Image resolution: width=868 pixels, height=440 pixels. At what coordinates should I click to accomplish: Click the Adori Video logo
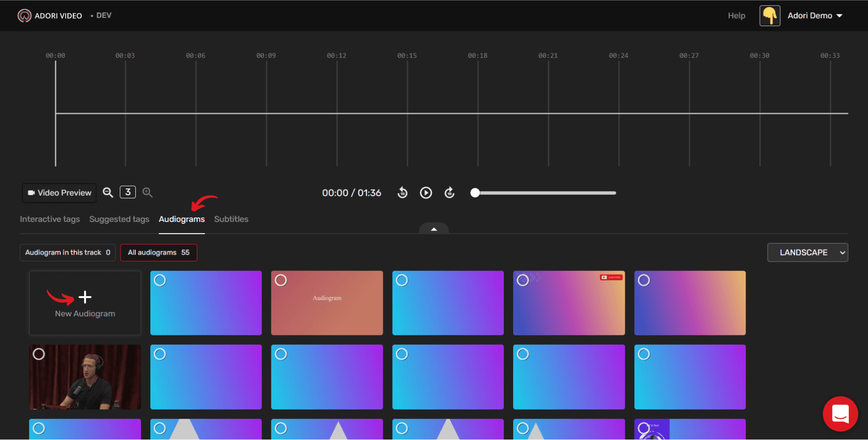click(24, 15)
